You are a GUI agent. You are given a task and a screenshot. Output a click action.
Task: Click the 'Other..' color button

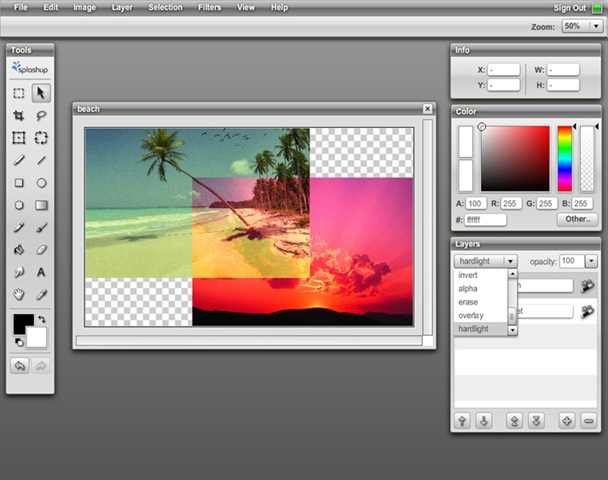click(578, 218)
